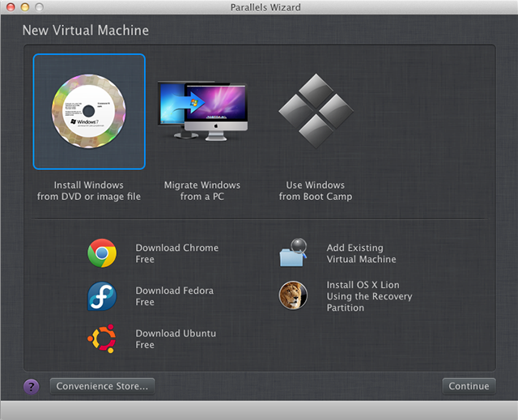Viewport: 518px width, 420px height.
Task: Click the Chrome logo icon
Action: [102, 253]
